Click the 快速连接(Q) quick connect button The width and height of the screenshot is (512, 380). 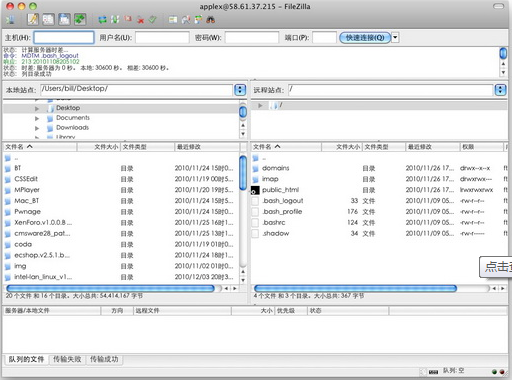tap(365, 37)
